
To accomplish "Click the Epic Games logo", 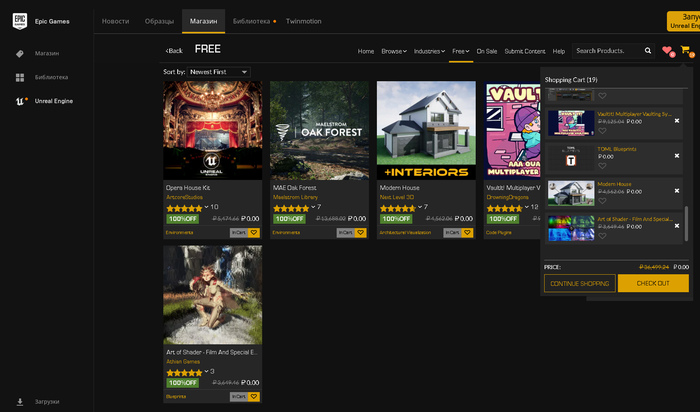I will point(20,21).
